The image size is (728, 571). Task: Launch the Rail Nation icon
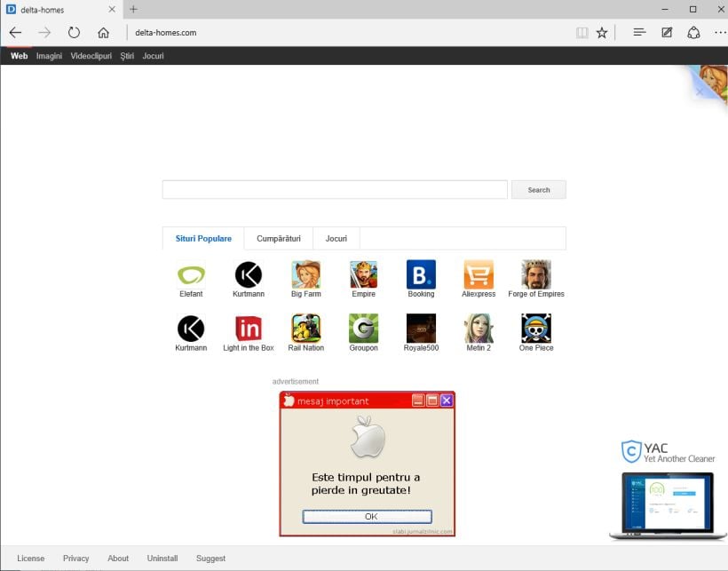[x=306, y=329]
